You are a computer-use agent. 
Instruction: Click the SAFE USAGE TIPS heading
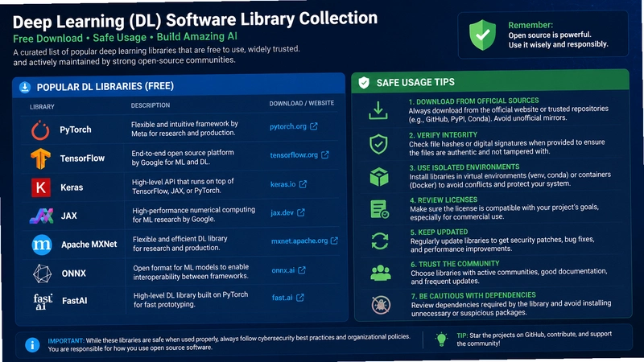[415, 83]
